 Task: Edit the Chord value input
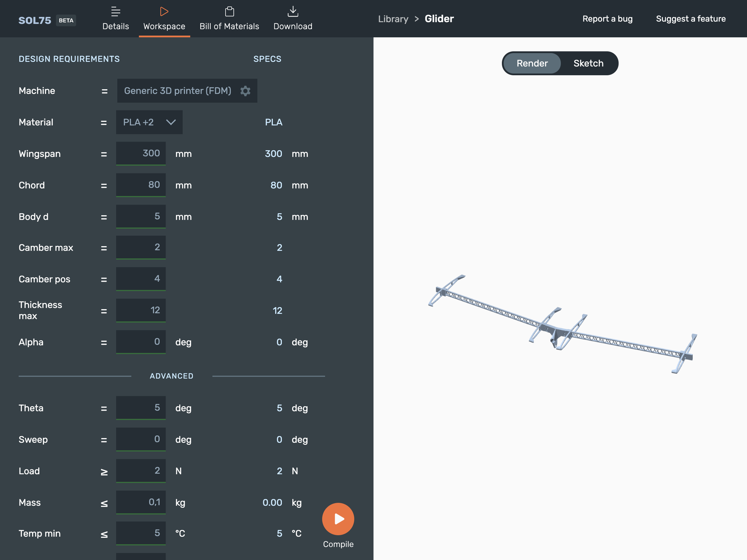(x=141, y=185)
